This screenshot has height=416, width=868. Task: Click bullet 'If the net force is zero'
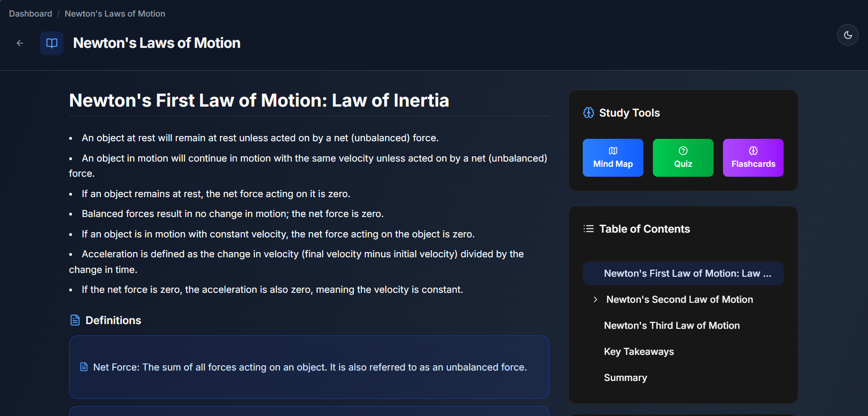pyautogui.click(x=272, y=289)
